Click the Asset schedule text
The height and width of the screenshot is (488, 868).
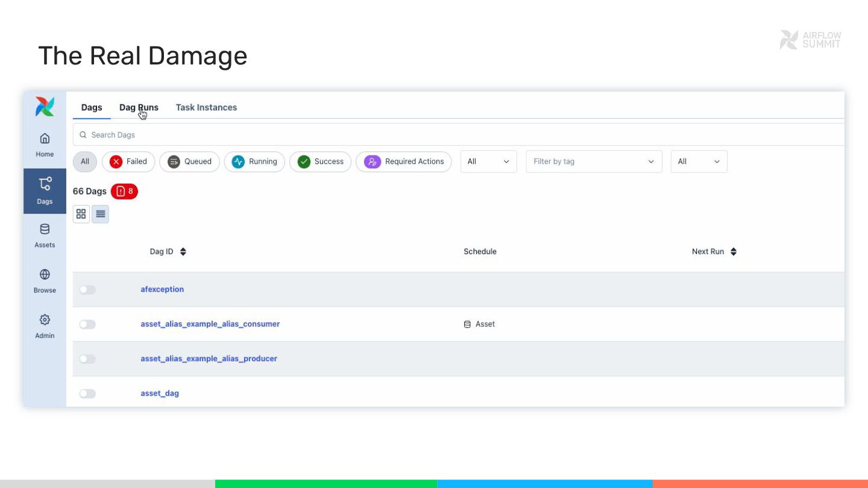[x=485, y=324]
